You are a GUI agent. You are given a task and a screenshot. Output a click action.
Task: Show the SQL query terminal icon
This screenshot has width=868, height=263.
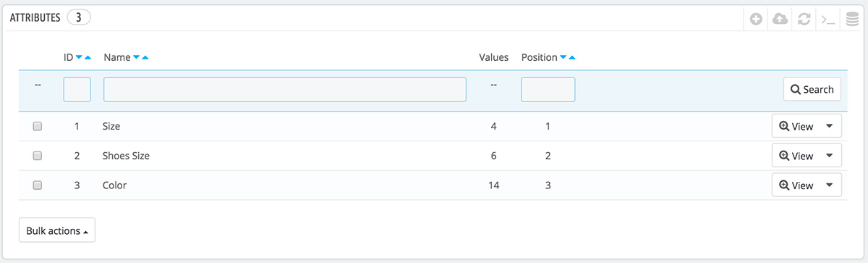point(827,20)
